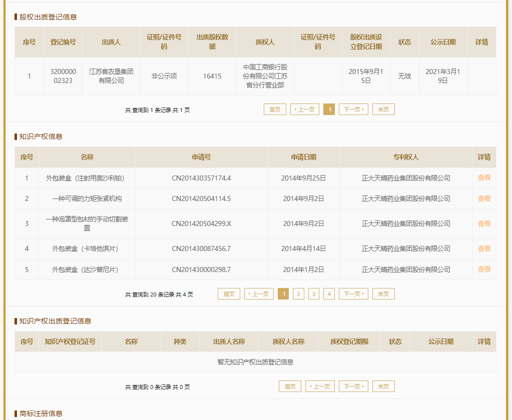Go to page 3 of intellectual property list
Screen dimensions: 512x420
[314, 294]
